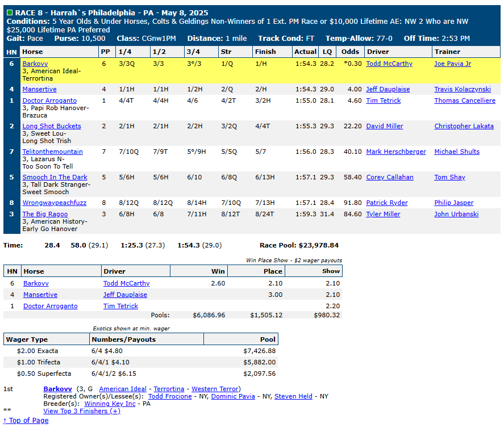Open driver Todd McCarthy's profile in results

389,64
